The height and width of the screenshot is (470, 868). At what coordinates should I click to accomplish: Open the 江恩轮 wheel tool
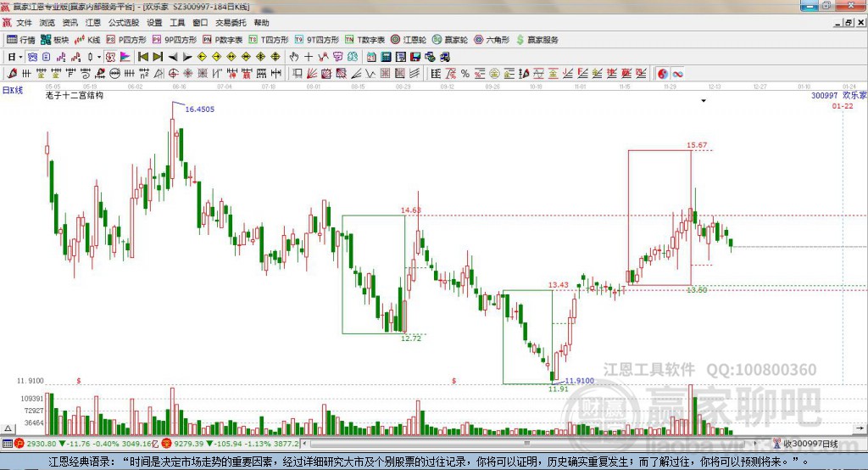pos(409,40)
